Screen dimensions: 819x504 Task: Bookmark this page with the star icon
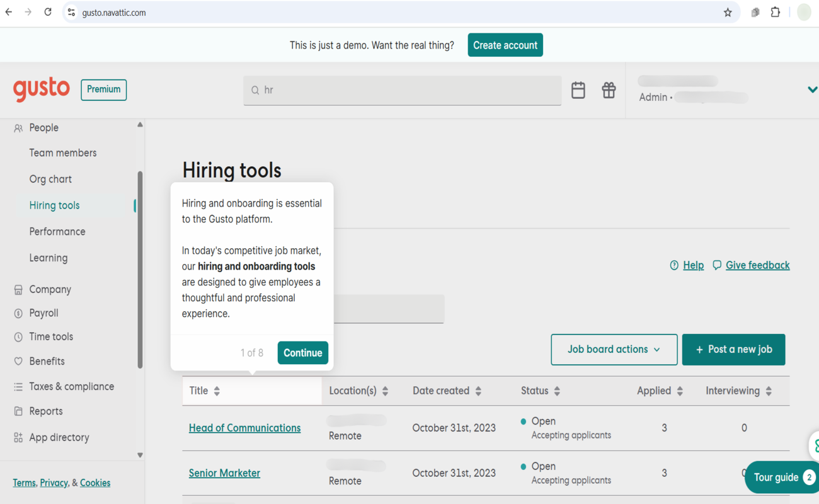[728, 13]
